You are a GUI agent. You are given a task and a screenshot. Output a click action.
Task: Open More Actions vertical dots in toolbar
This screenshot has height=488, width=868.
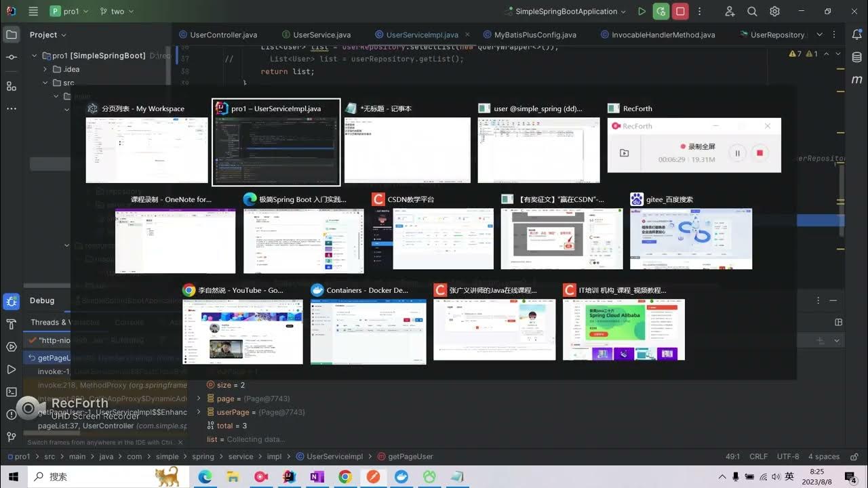[x=700, y=12]
